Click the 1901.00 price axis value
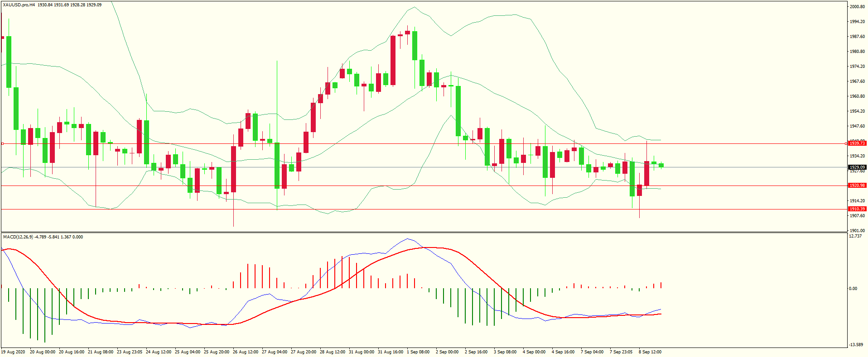 [858, 230]
